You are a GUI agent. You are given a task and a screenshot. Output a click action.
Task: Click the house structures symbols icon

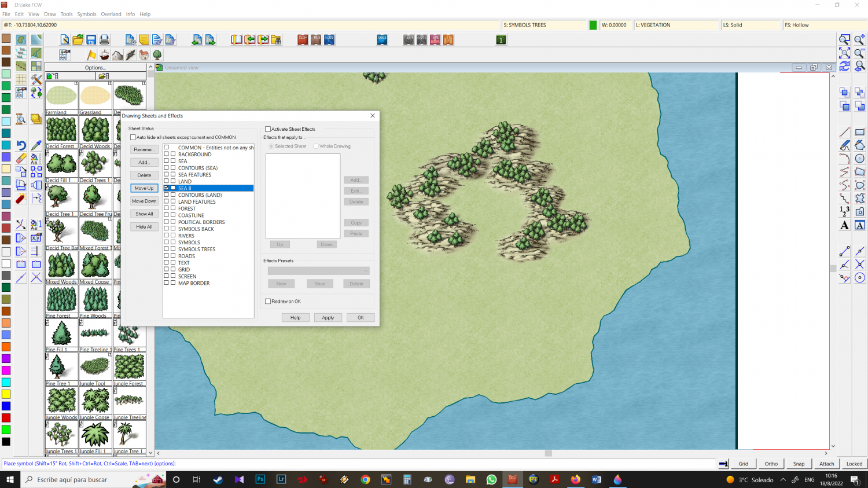click(x=144, y=55)
